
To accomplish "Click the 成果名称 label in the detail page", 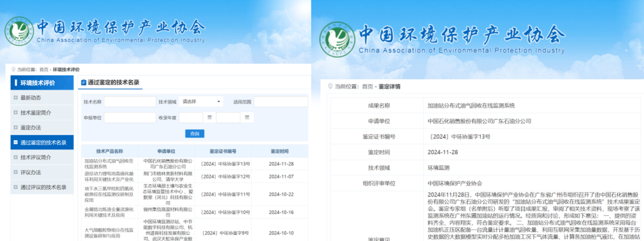I will coord(379,106).
